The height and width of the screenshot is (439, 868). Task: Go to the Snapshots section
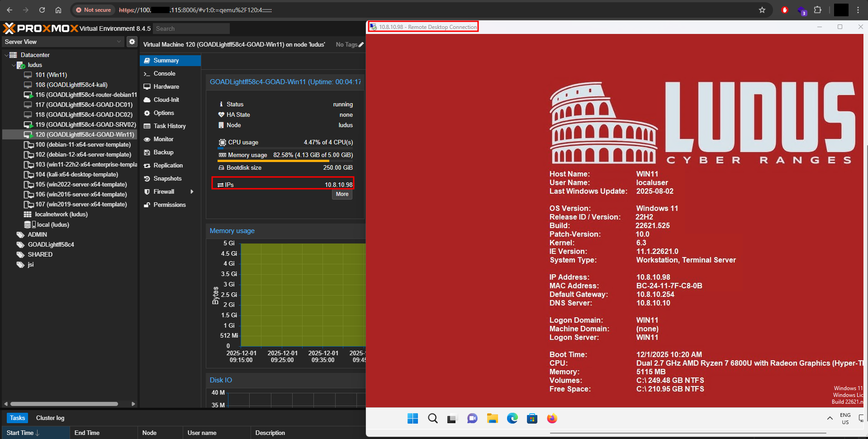(167, 179)
